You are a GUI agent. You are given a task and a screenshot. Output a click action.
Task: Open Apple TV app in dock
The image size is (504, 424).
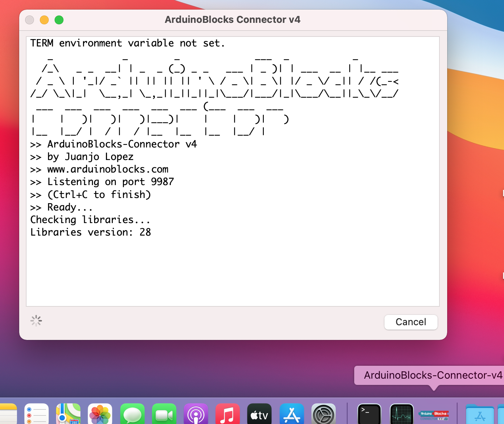click(259, 414)
